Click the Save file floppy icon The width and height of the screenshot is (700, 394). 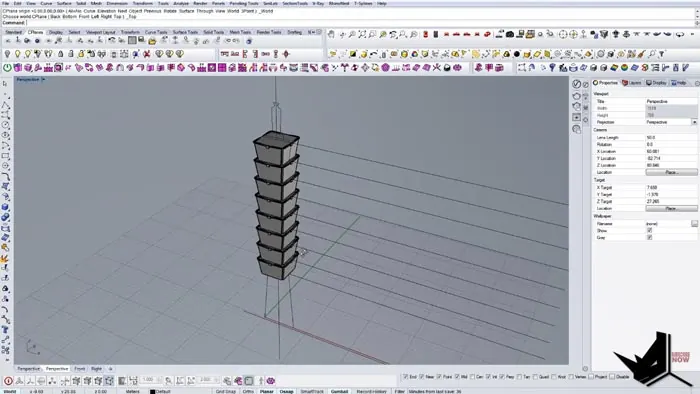tap(142, 41)
